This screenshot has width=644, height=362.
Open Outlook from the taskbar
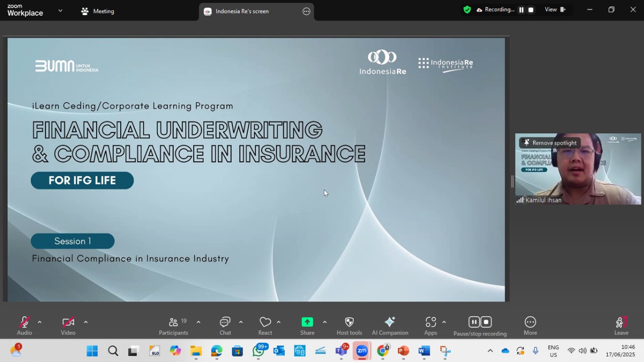[279, 351]
